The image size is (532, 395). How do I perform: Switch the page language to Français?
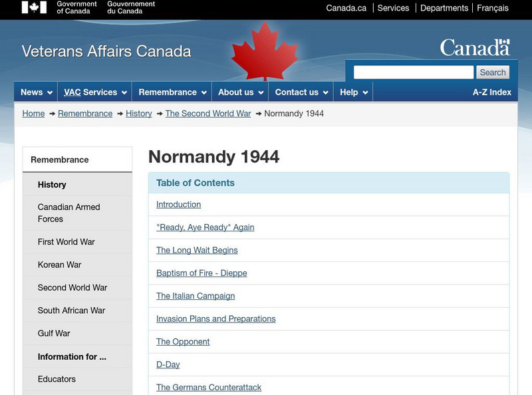493,8
